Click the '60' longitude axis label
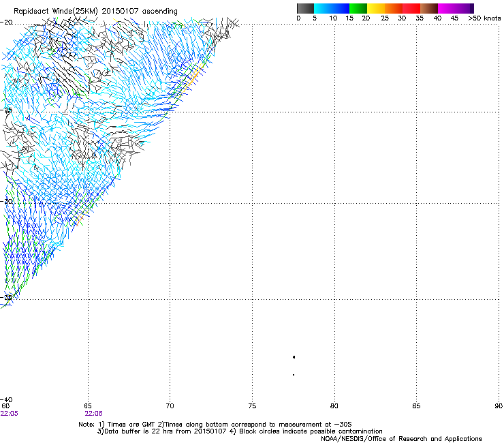 tap(5, 406)
